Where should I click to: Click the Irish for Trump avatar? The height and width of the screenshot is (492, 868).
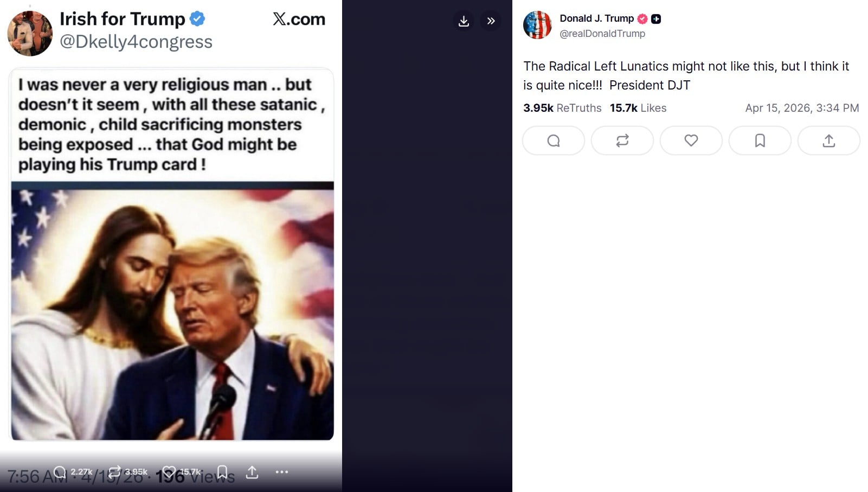[30, 34]
